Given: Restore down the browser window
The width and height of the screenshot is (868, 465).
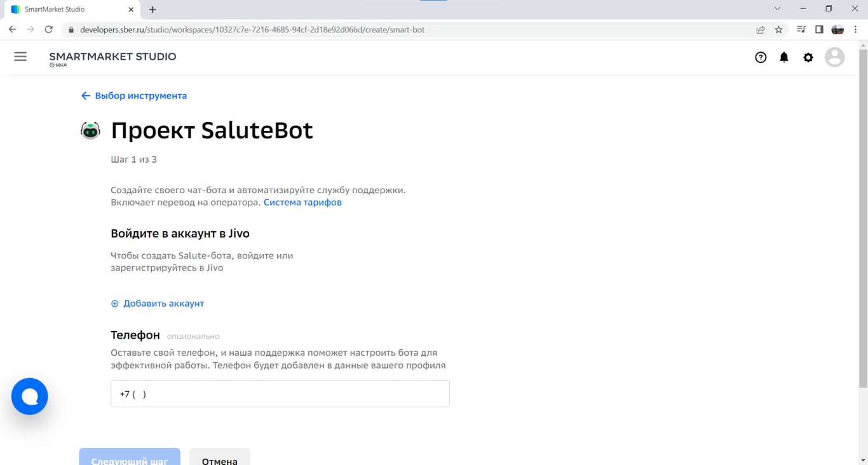Looking at the screenshot, I should 829,9.
